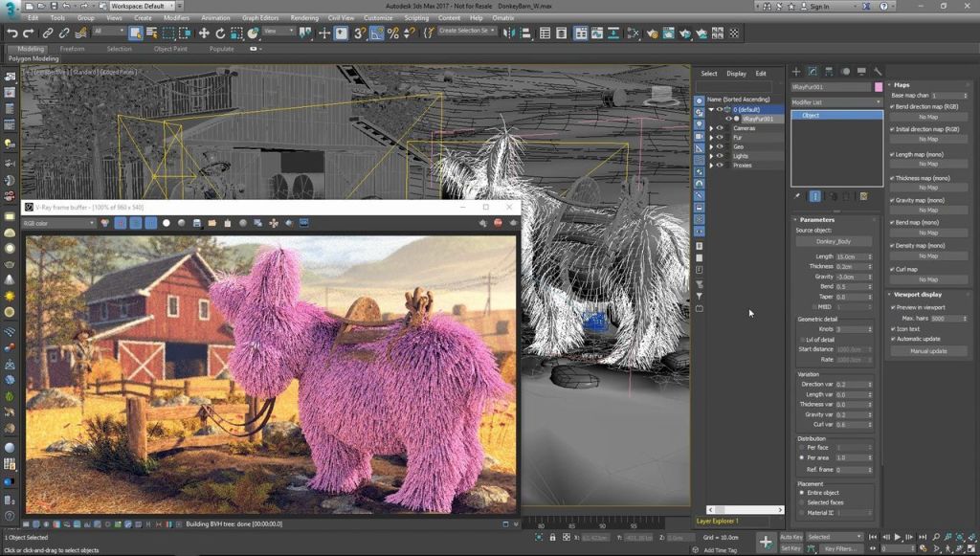Open the Utilities wrench panel tab
The height and width of the screenshot is (556, 980).
(x=878, y=72)
